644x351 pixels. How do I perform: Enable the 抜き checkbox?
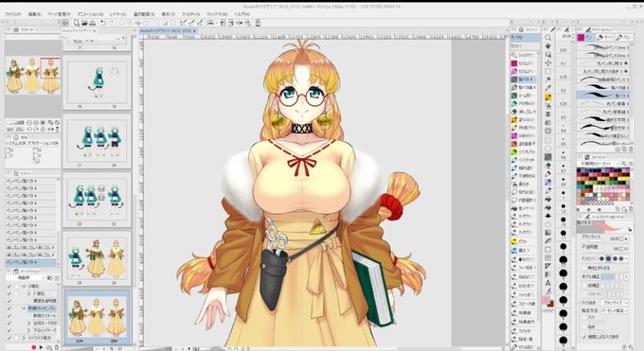click(584, 327)
